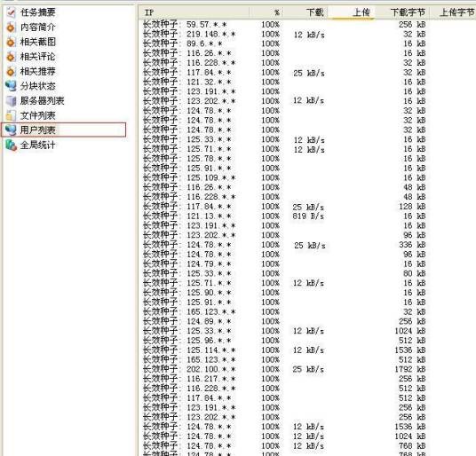Click the 任务摘要 checklist icon
Viewport: 476px width, 456px height.
(12, 12)
